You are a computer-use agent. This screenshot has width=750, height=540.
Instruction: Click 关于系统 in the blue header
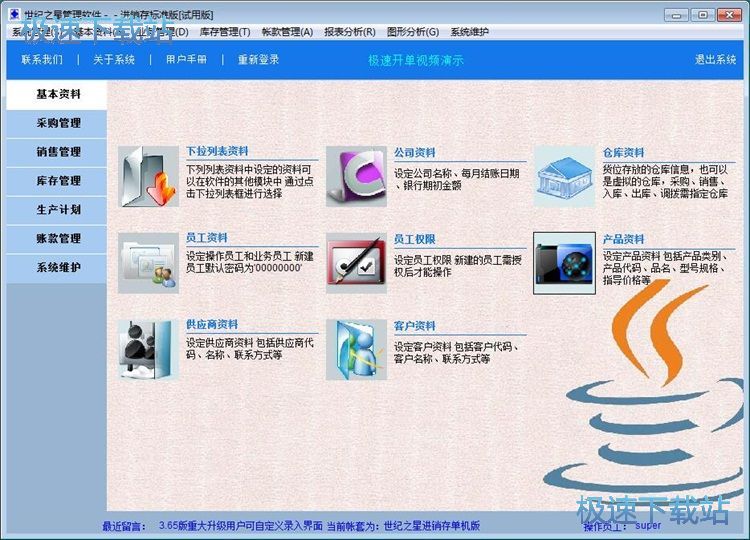coord(114,60)
